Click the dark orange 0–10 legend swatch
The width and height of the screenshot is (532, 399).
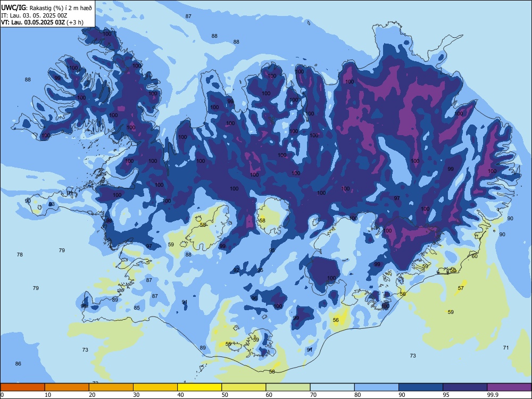tap(22, 387)
